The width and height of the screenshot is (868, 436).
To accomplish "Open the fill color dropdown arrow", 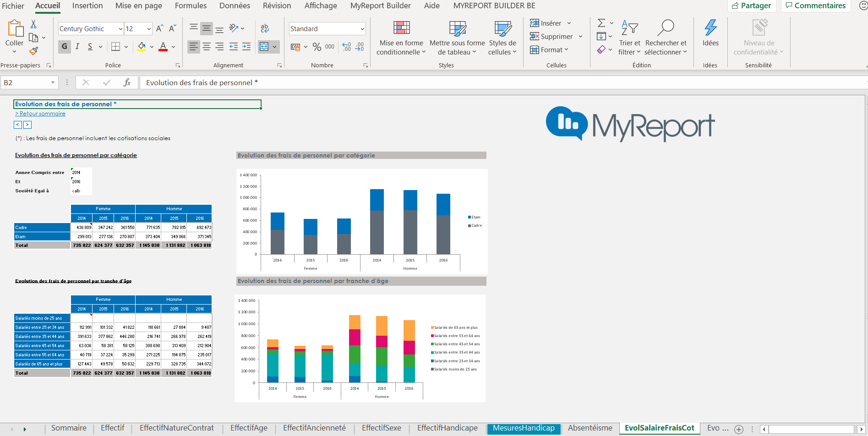I will click(152, 47).
